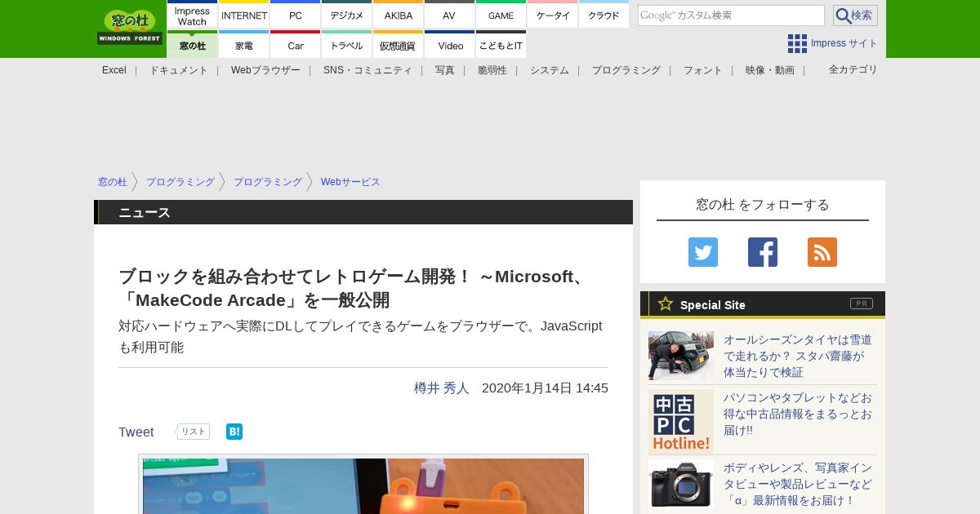Open the パソコンやタブレット中古品情報 link
The height and width of the screenshot is (514, 980).
tap(798, 414)
